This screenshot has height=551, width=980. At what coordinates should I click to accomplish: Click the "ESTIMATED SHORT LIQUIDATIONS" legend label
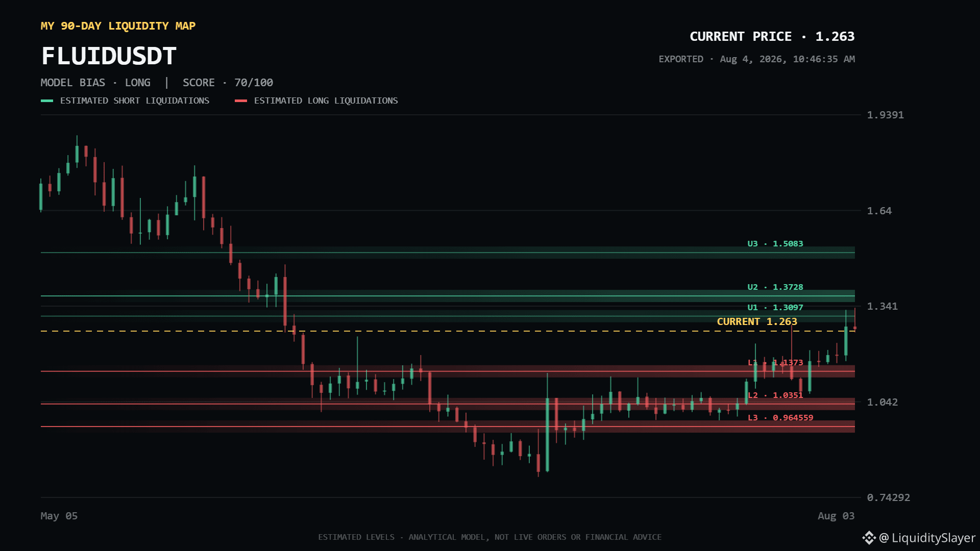[x=135, y=101]
